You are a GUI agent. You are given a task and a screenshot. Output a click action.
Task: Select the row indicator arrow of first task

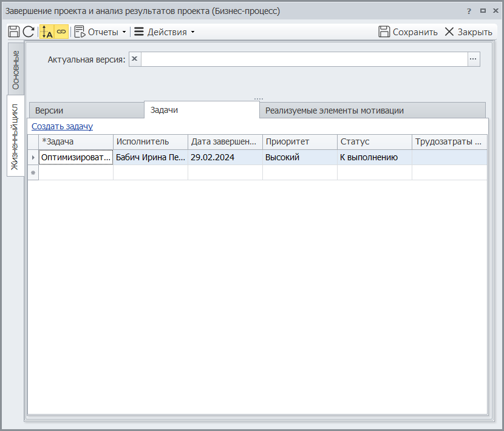(33, 157)
